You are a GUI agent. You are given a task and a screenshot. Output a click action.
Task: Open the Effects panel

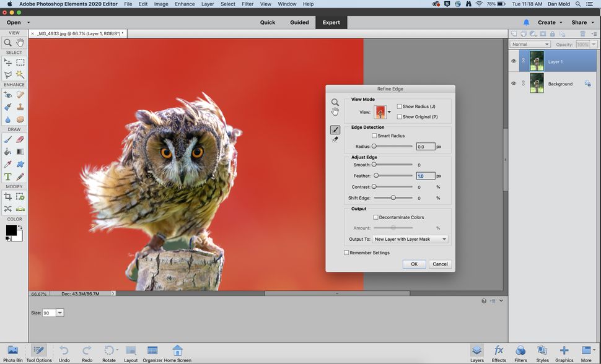[498, 352]
